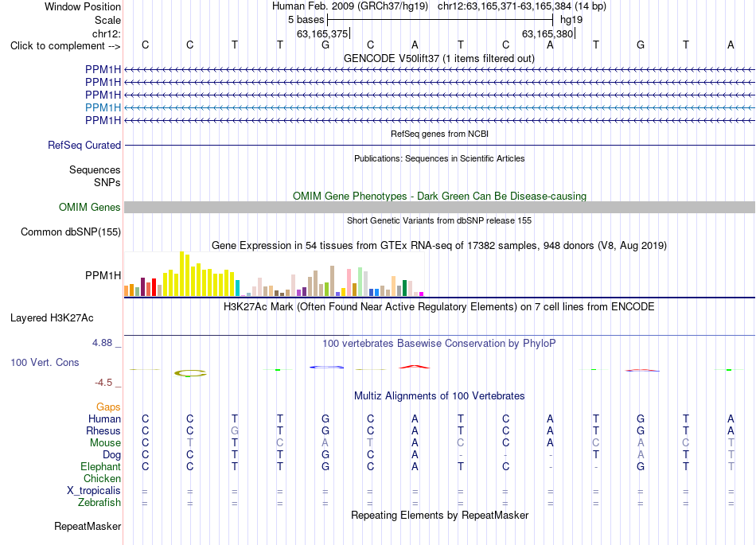Image resolution: width=756 pixels, height=545 pixels.
Task: Click the gray OMIM Genes item bar
Action: [439, 207]
